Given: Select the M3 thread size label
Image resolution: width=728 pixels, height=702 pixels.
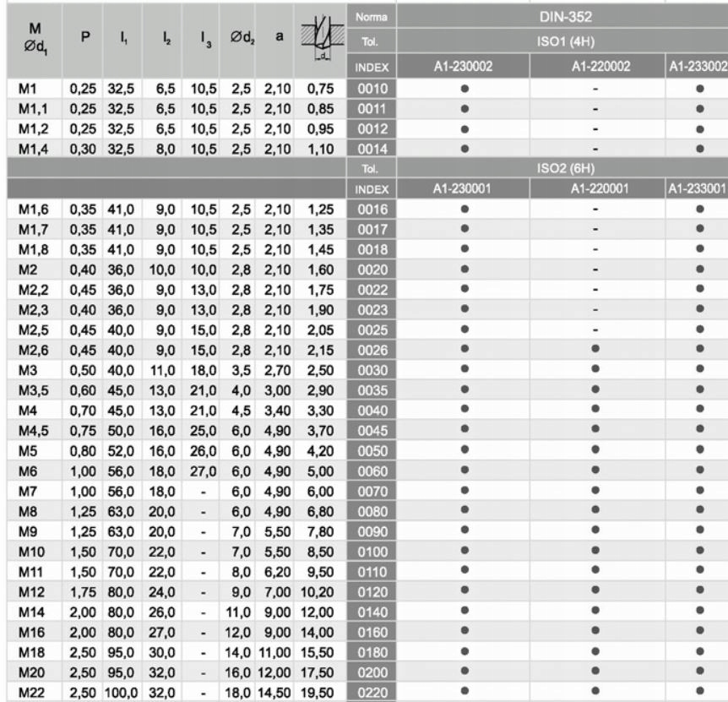Looking at the screenshot, I should (x=27, y=371).
